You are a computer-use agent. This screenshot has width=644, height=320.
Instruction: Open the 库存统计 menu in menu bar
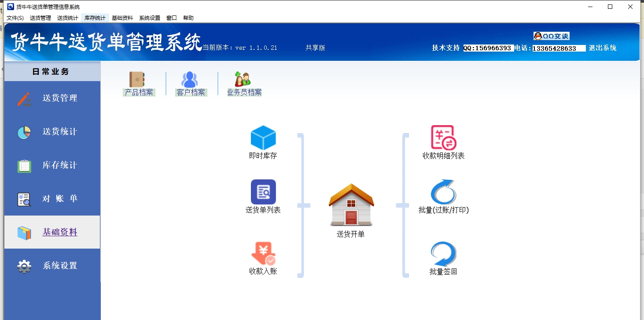click(x=95, y=18)
